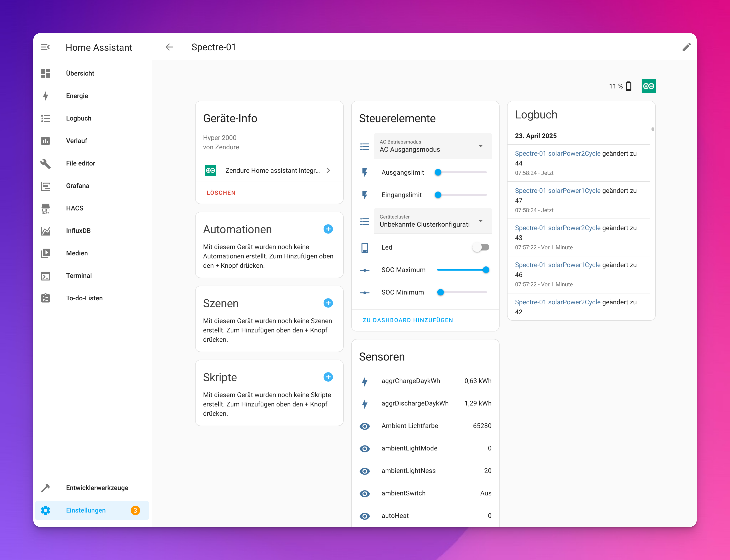Add a new script with plus icon
This screenshot has height=560, width=730.
[328, 377]
